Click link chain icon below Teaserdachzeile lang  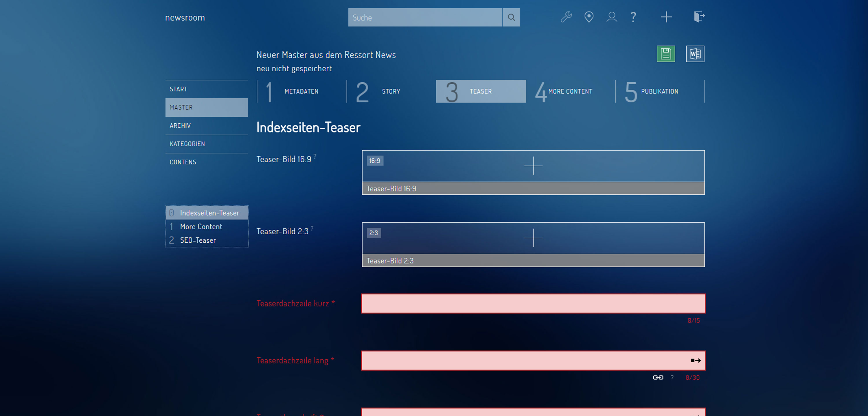[658, 377]
